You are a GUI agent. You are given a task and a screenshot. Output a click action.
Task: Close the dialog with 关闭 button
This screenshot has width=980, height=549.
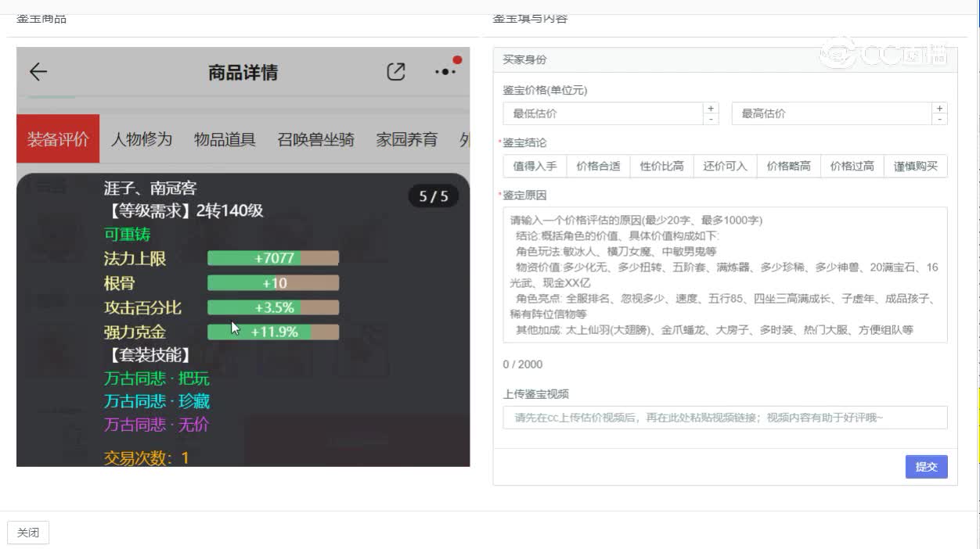[28, 533]
